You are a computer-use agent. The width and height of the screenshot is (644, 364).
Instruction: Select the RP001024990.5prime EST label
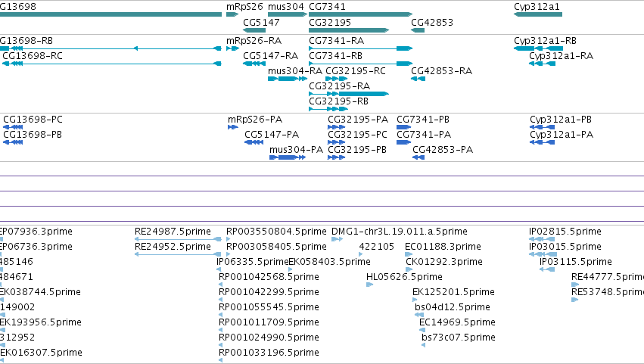[269, 338]
